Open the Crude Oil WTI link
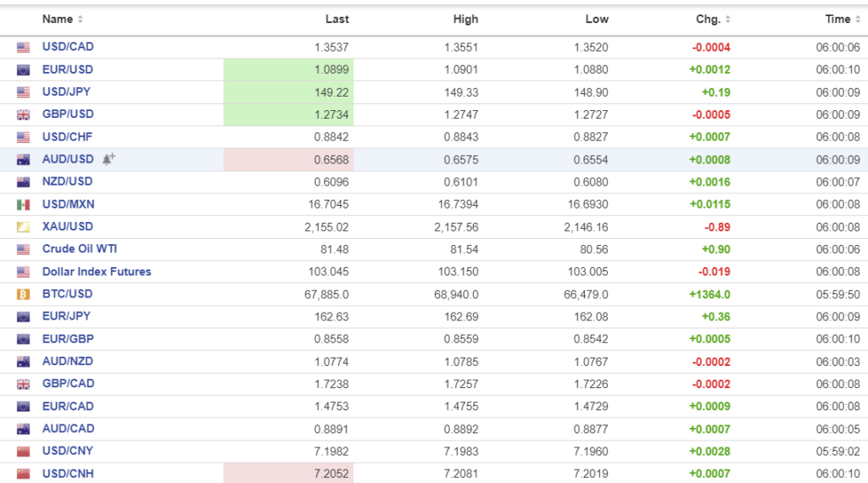 [80, 249]
